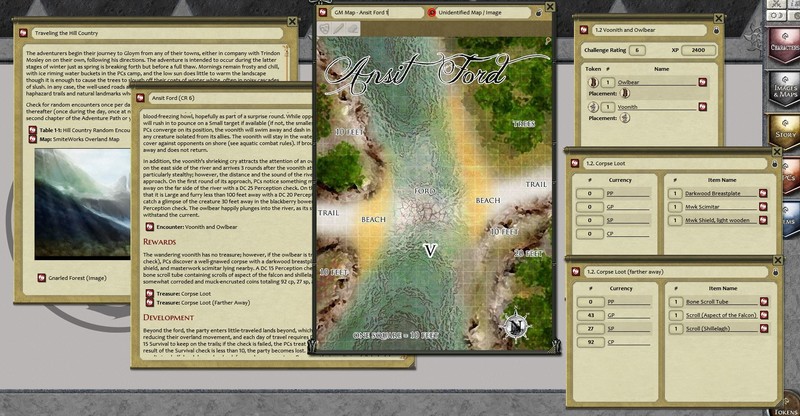Open Owlbear link icon in encounter list
This screenshot has width=800, height=416.
703,82
